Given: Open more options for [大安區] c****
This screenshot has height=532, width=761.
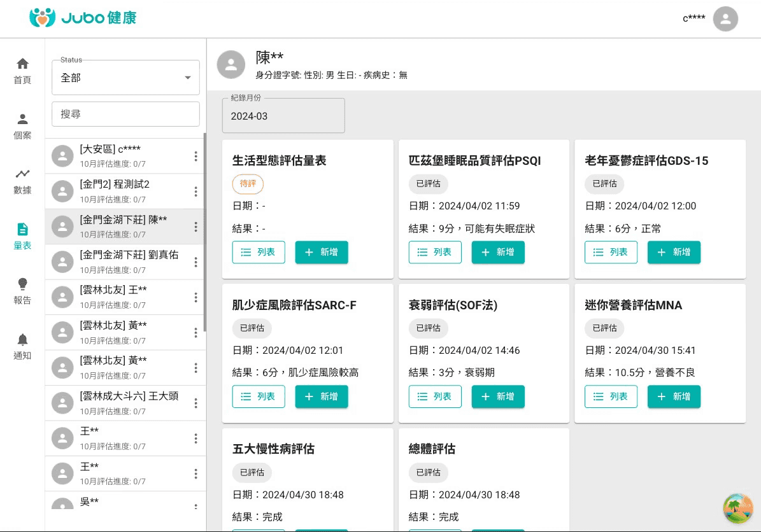Looking at the screenshot, I should pos(196,156).
